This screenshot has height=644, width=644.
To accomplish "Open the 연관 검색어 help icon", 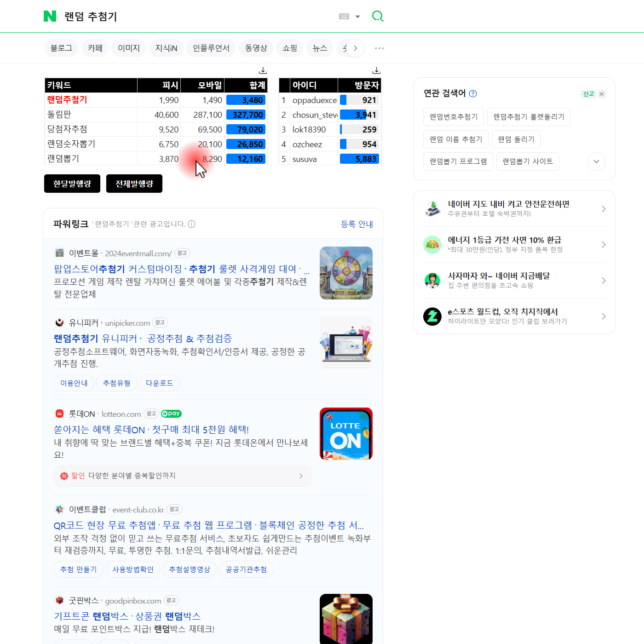I will 473,93.
